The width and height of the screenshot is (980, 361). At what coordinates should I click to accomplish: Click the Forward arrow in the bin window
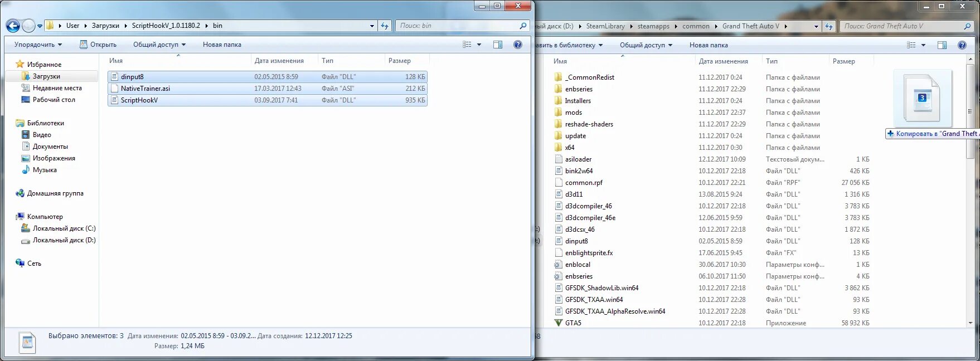coord(28,26)
